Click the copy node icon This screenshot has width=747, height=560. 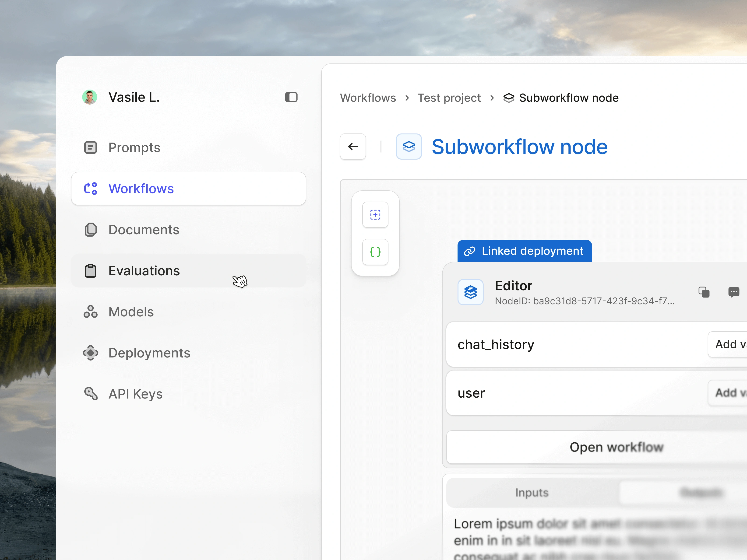pyautogui.click(x=704, y=292)
